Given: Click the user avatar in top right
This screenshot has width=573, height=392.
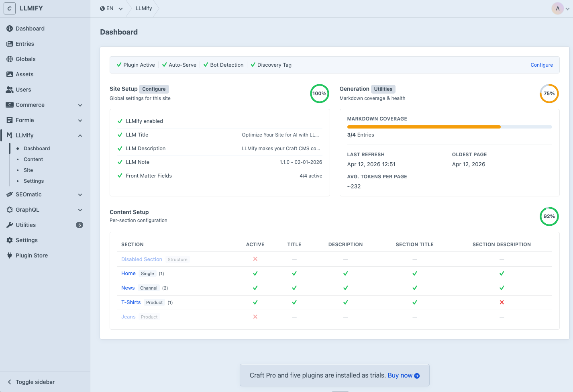Looking at the screenshot, I should [557, 8].
